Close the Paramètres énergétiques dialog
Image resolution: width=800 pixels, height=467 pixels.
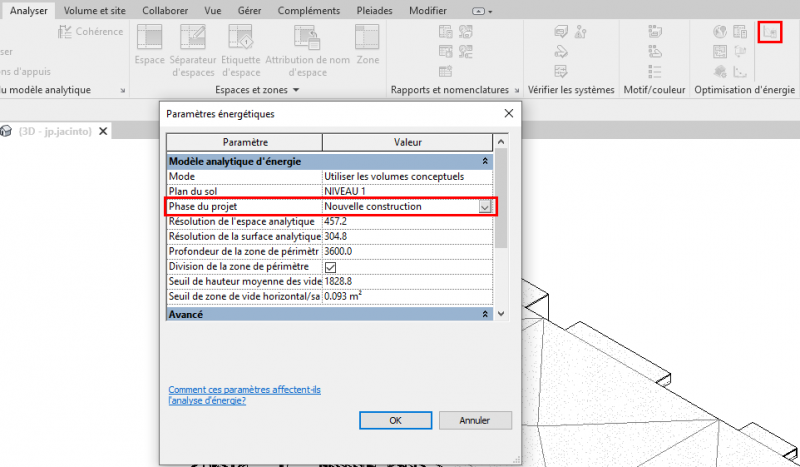tap(509, 113)
